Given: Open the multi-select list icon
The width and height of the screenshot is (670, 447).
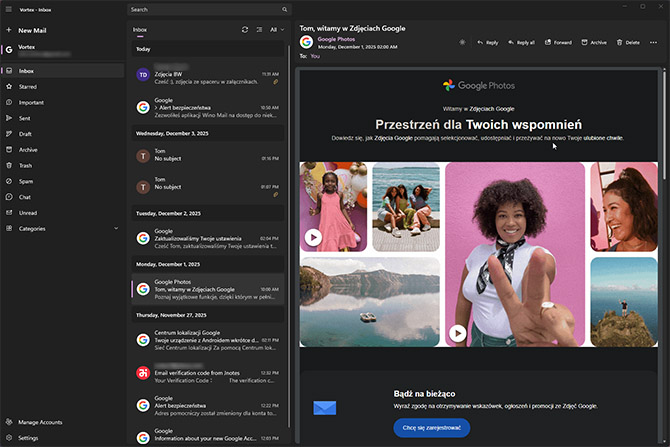Looking at the screenshot, I should (259, 30).
